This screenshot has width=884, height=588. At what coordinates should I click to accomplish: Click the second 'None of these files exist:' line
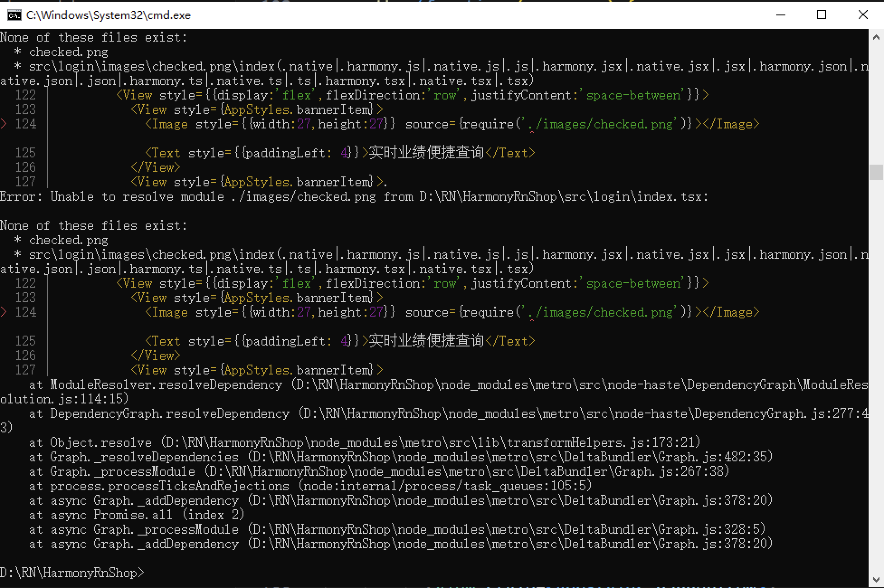click(x=93, y=226)
